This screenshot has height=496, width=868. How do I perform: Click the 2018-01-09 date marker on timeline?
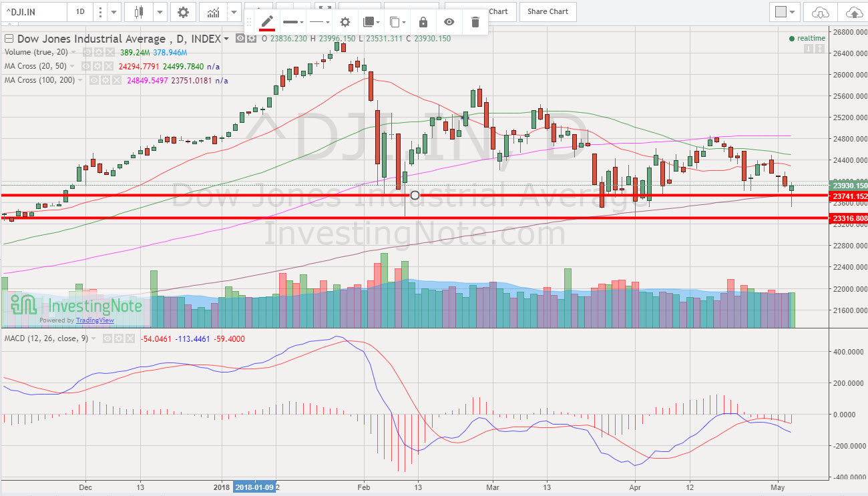point(253,488)
